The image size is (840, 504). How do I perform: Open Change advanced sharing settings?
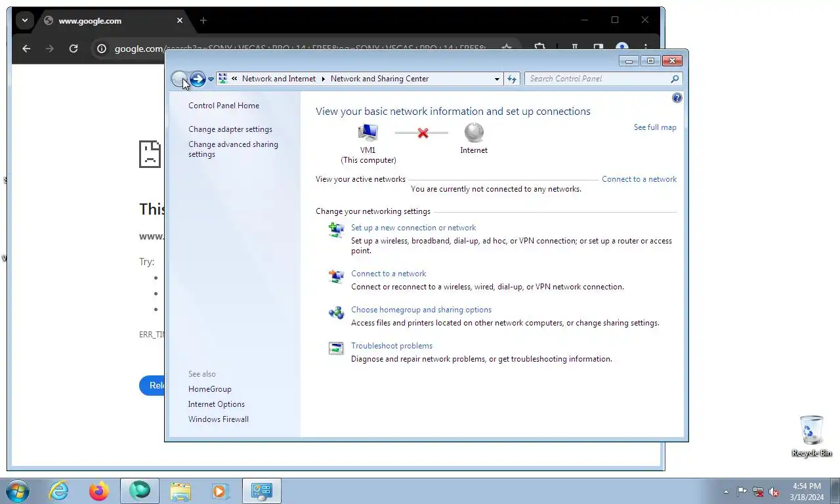coord(233,149)
